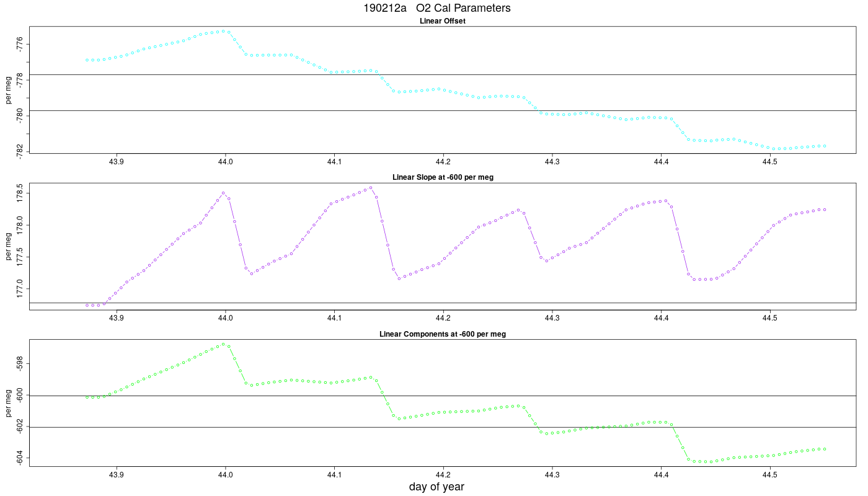Click the -600 tick label on the Linear Components axis
868x496 pixels.
[20, 395]
